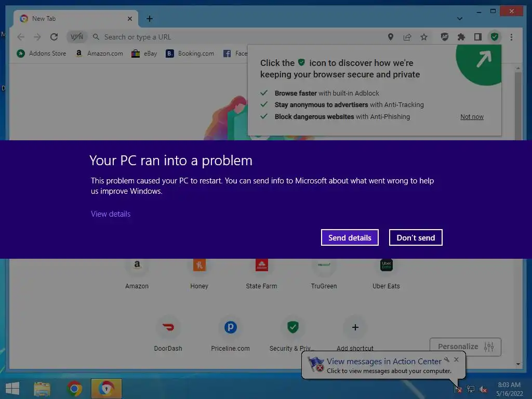The image size is (532, 399).
Task: Click Add shortcut plus tile
Action: 355,333
